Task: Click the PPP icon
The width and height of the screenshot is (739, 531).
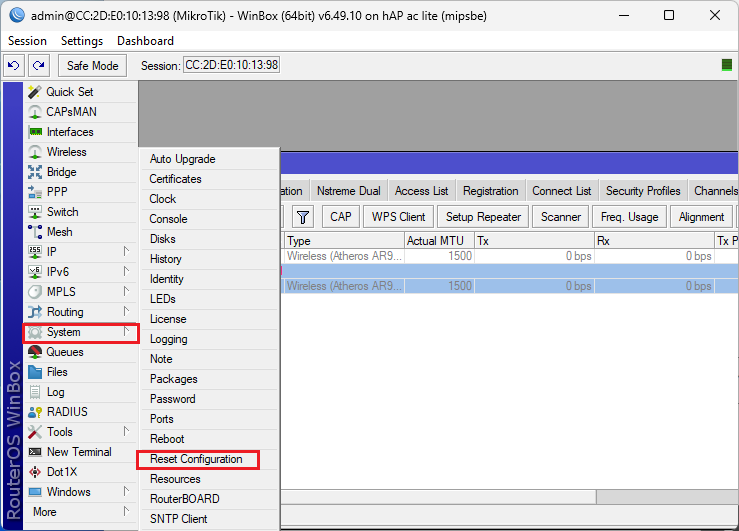Action: click(x=35, y=192)
